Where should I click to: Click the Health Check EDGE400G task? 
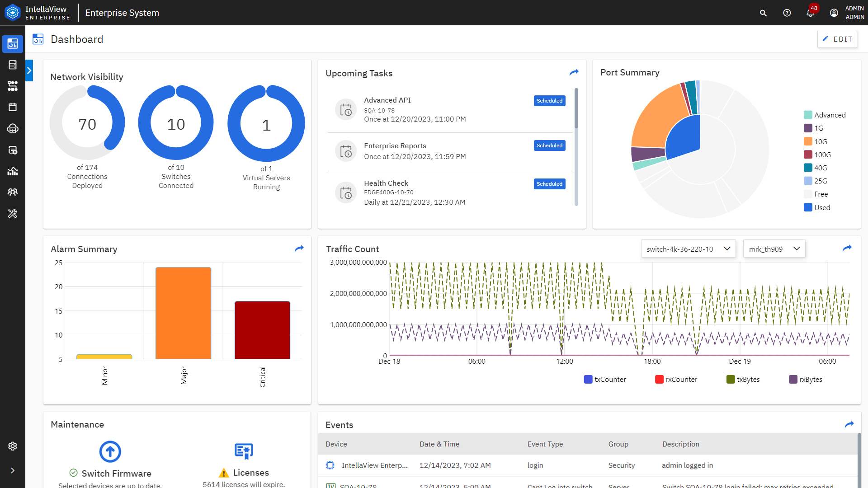(x=451, y=193)
